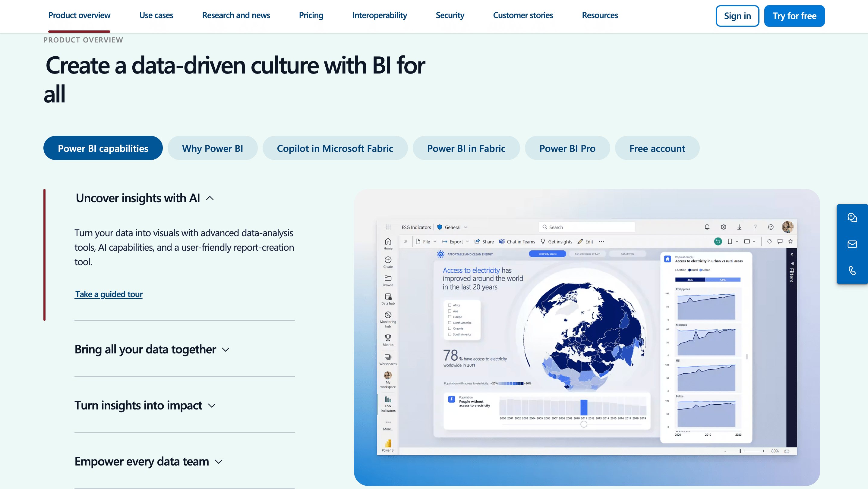Switch to Why Power BI tab
The width and height of the screenshot is (868, 489).
212,148
